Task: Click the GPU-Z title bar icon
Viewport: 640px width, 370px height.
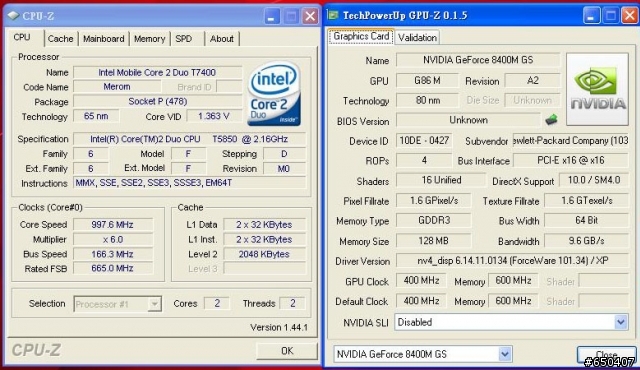Action: (333, 16)
